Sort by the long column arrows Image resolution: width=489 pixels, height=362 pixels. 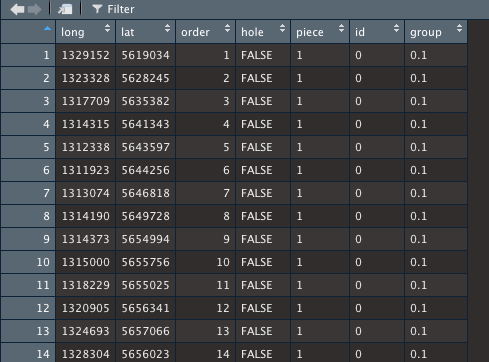[x=107, y=28]
